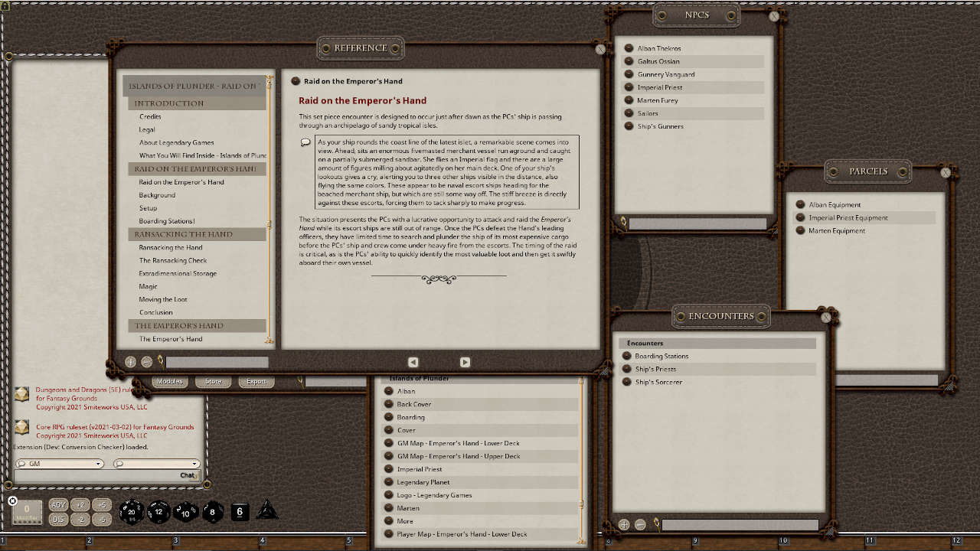Image resolution: width=980 pixels, height=551 pixels.
Task: Click the Modules button
Action: click(169, 381)
